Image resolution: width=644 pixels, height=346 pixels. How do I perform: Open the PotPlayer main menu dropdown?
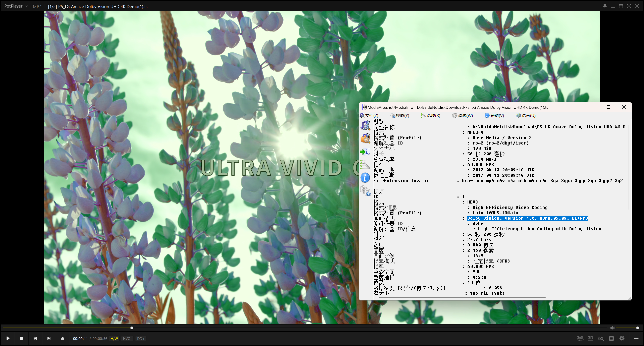[x=16, y=6]
